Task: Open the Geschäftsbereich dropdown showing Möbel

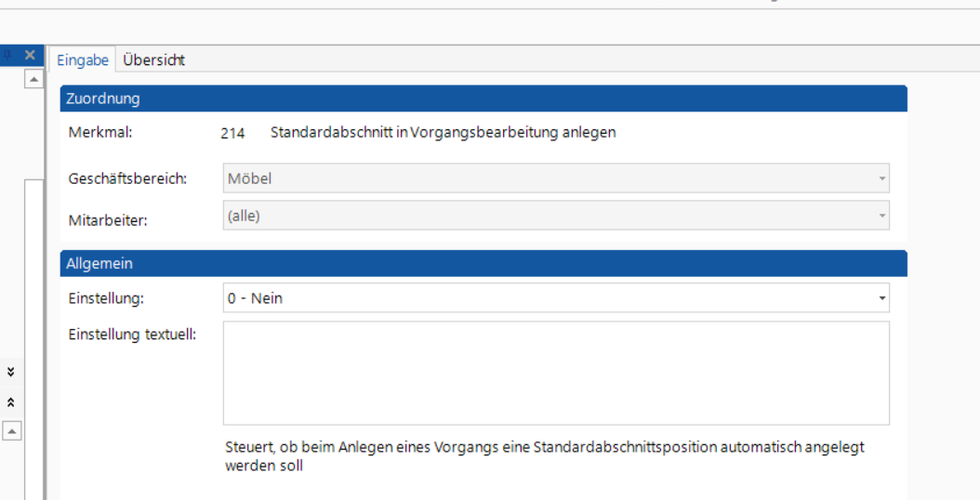Action: pyautogui.click(x=556, y=178)
